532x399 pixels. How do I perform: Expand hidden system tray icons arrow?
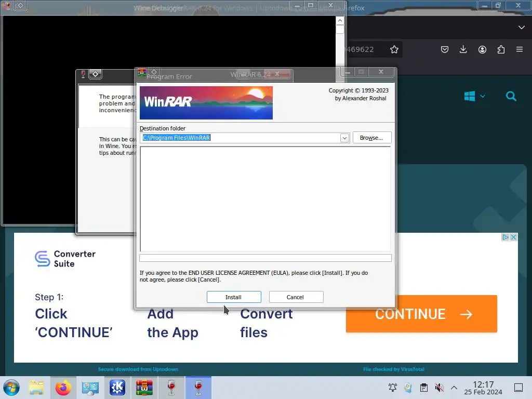pyautogui.click(x=454, y=388)
